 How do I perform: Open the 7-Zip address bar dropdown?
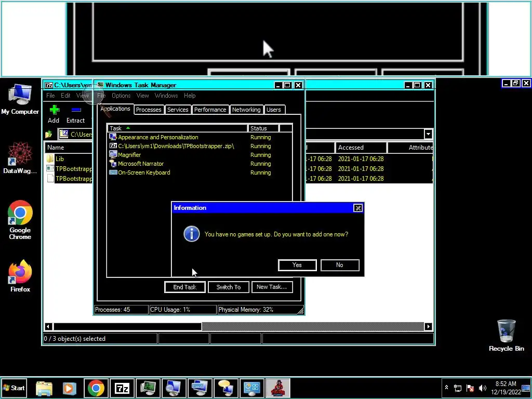pyautogui.click(x=428, y=134)
